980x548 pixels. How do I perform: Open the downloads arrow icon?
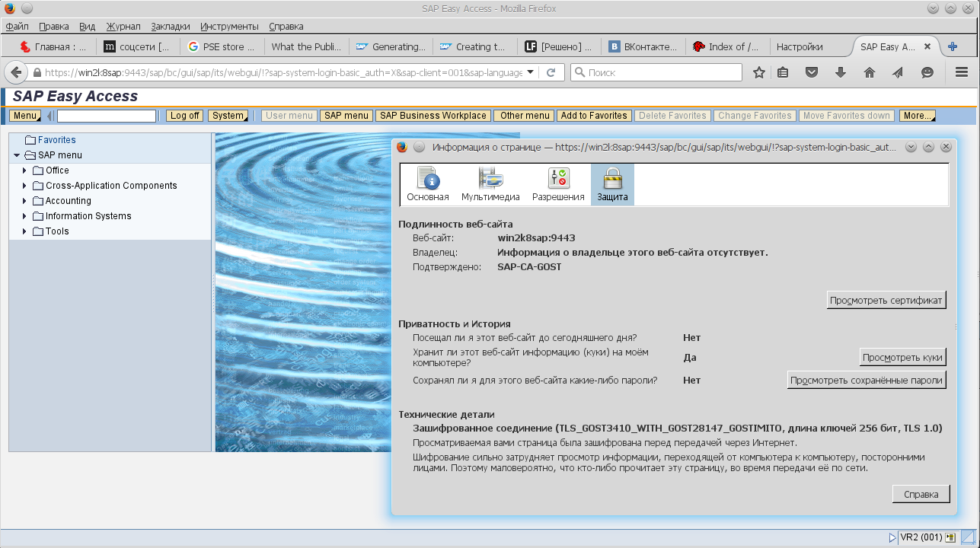point(841,72)
